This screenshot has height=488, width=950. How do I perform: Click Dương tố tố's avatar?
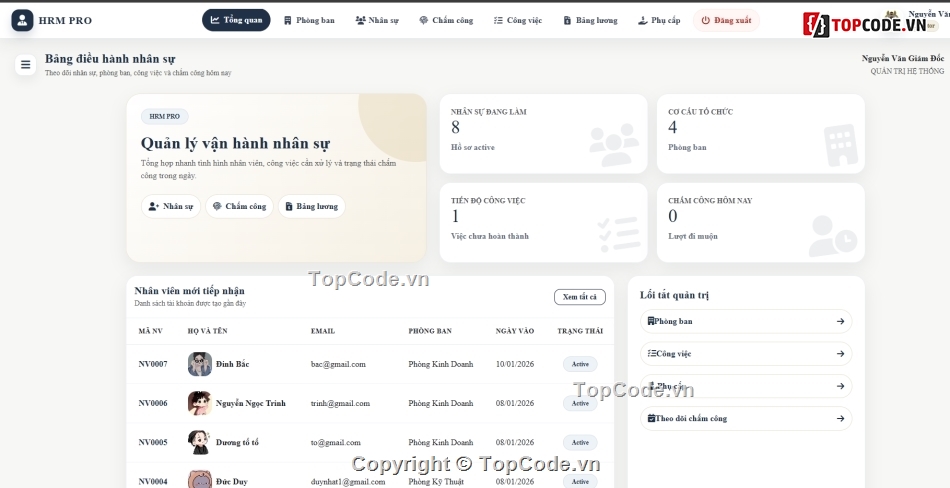(200, 443)
